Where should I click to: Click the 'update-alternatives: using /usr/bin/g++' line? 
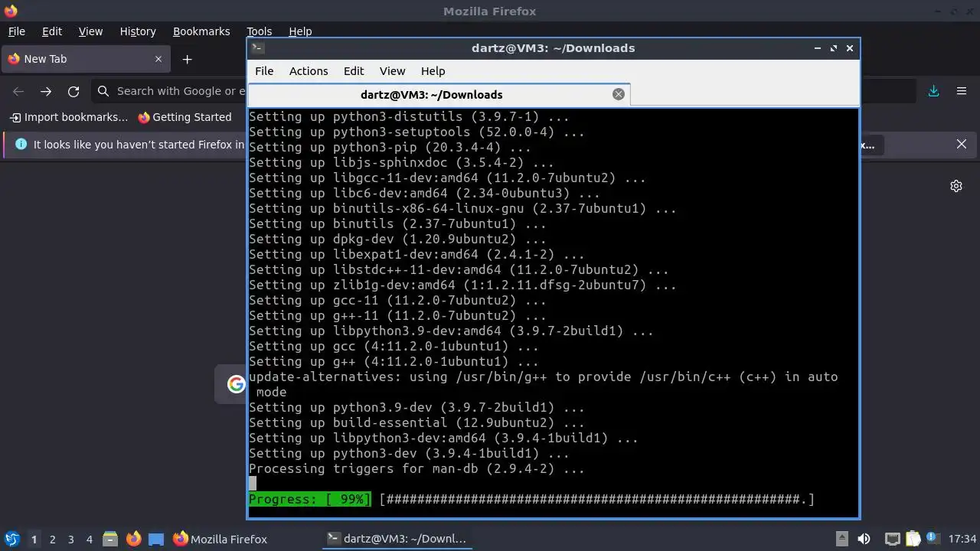point(543,377)
